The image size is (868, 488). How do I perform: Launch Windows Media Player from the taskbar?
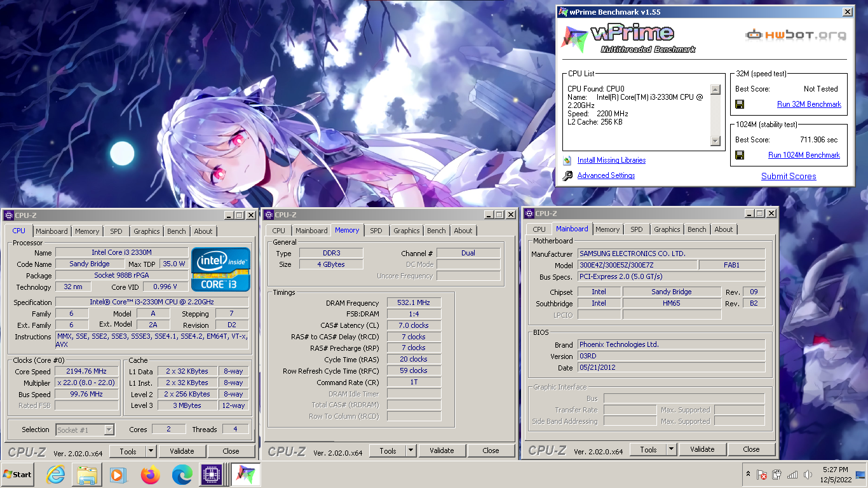point(118,475)
